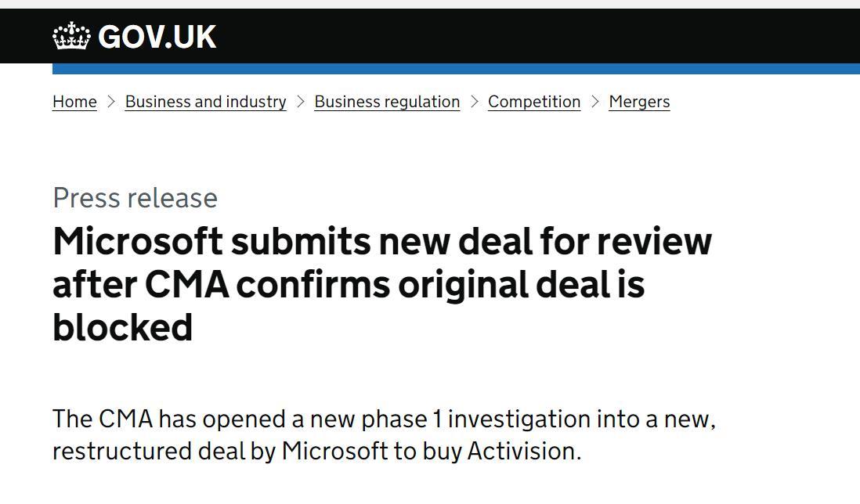Click the word Microsoft in the headline

click(138, 241)
